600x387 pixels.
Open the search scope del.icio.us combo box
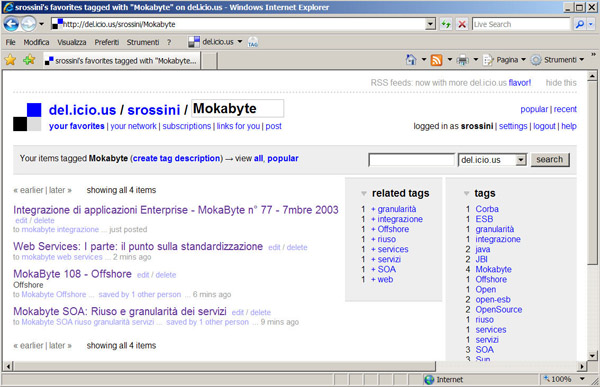point(492,160)
